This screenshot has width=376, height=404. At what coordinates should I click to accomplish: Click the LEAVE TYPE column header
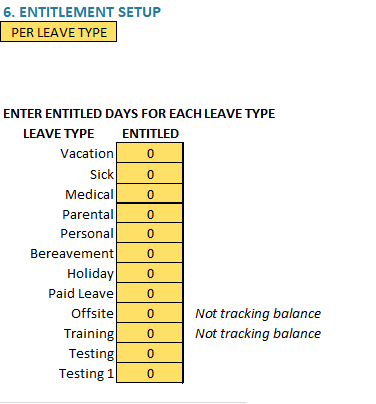click(59, 134)
